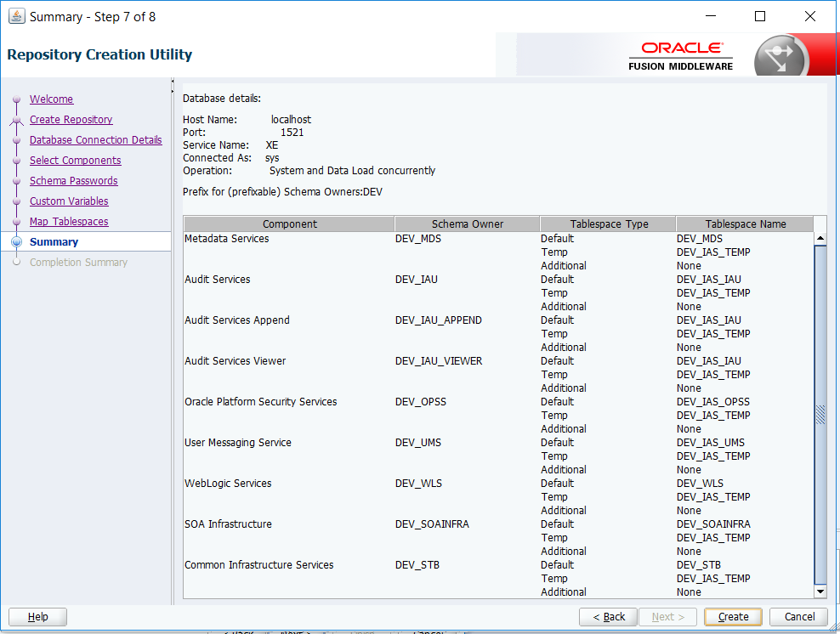840x634 pixels.
Task: Cancel the repository creation wizard
Action: coord(797,616)
